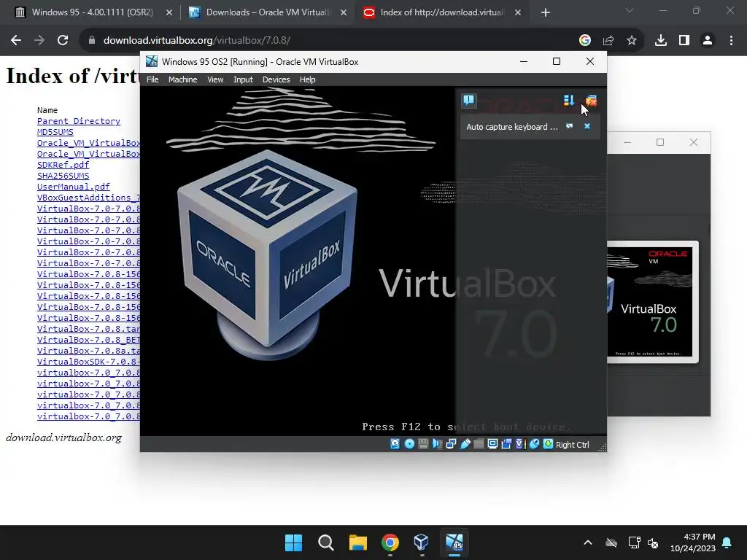Open the Chrome three-dot menu

731,41
